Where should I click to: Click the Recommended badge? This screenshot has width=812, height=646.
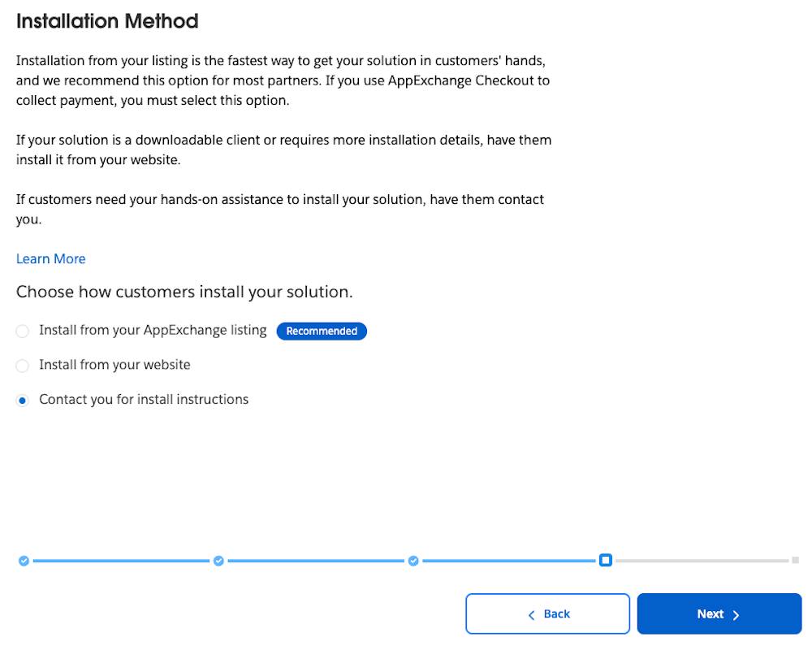point(322,331)
